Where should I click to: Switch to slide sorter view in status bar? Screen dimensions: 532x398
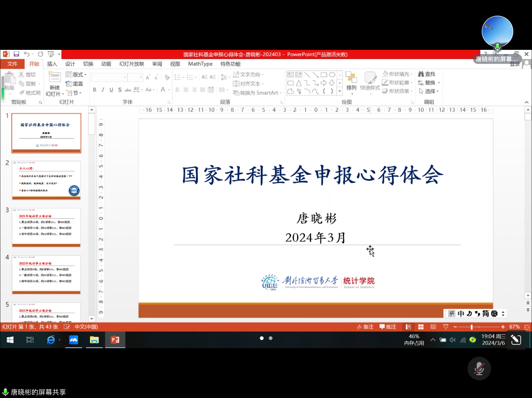[421, 327]
